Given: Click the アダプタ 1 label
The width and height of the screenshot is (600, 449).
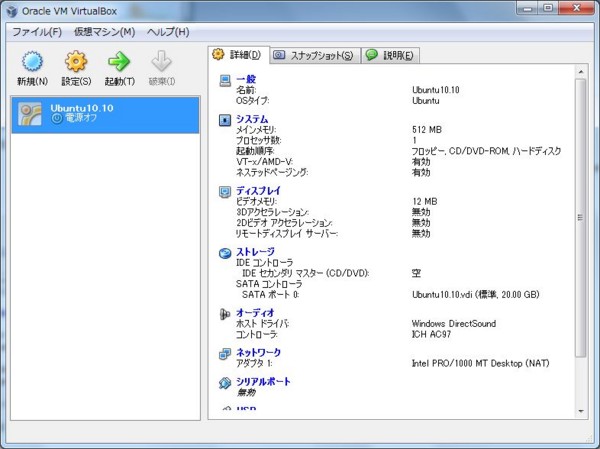Looking at the screenshot, I should click(x=254, y=363).
